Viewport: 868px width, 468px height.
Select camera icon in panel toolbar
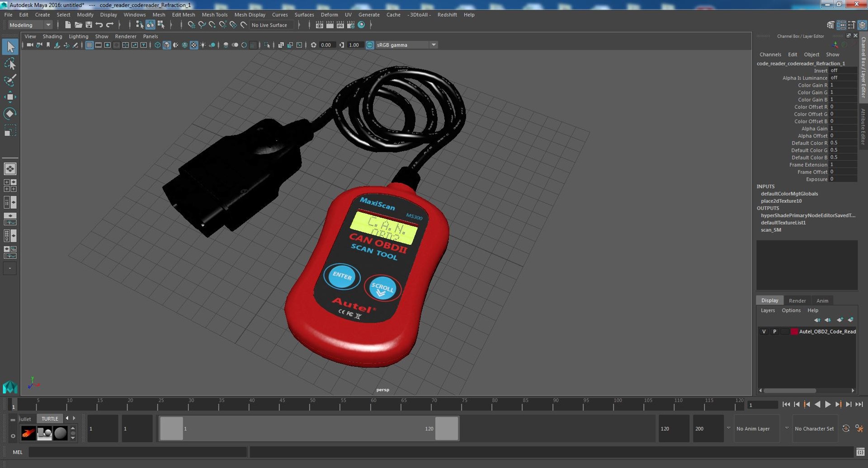[30, 45]
